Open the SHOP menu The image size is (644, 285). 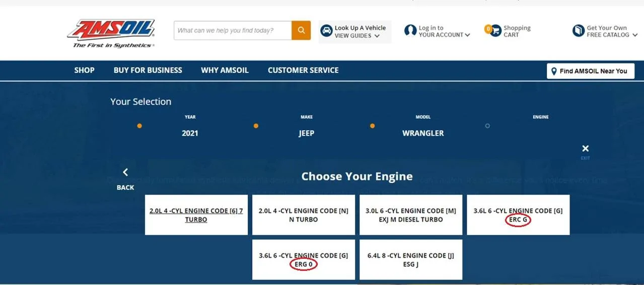84,70
